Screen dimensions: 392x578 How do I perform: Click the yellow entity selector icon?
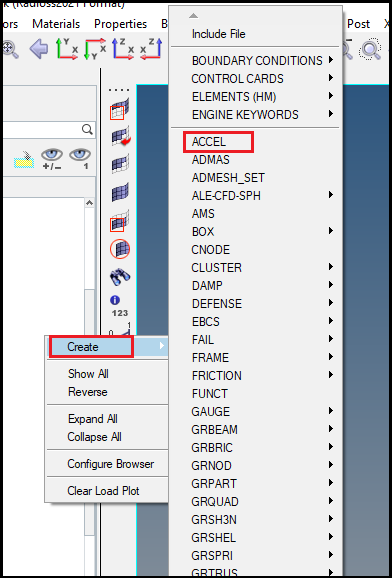(24, 159)
